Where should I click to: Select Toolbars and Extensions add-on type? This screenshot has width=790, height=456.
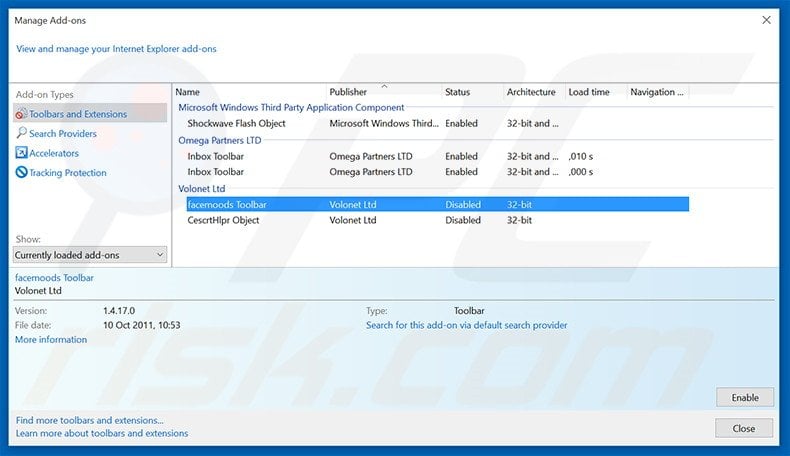click(90, 113)
